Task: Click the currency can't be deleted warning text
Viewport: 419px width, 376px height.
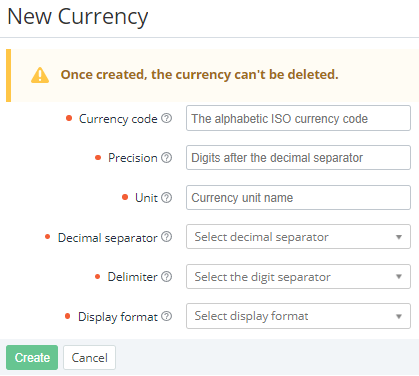Action: click(199, 75)
